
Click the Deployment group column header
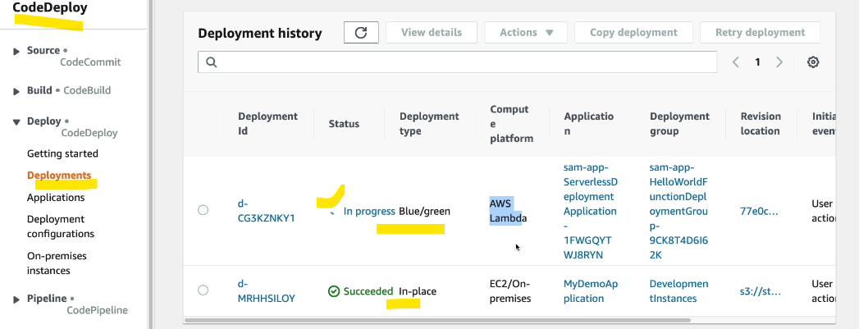[x=680, y=124]
